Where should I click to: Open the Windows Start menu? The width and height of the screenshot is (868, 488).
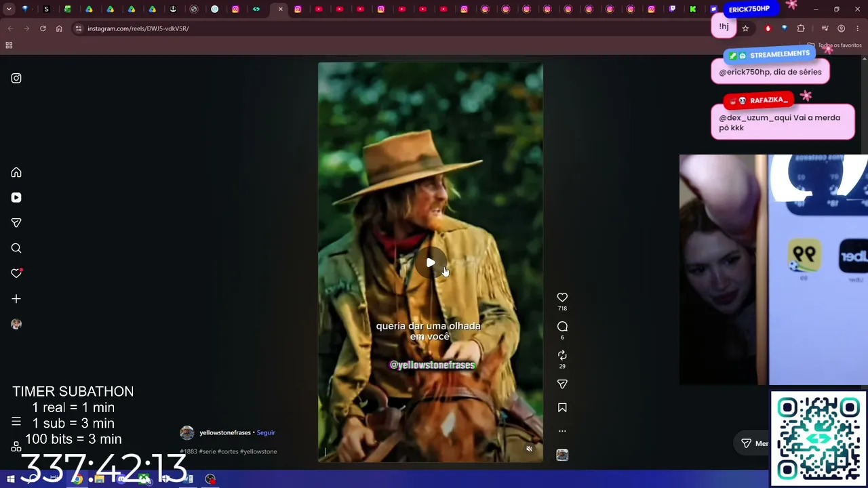pos(11,479)
